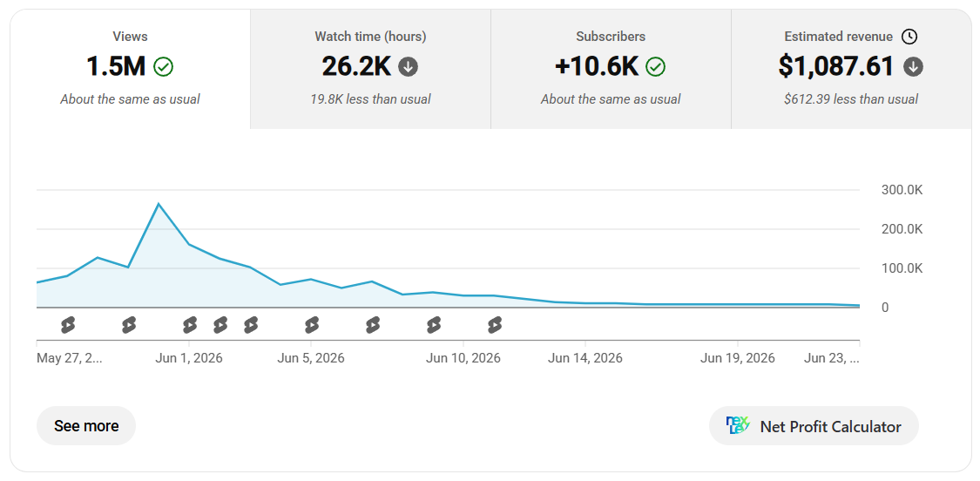The image size is (980, 481).
Task: Open the Subscribers metric tab
Action: (x=611, y=70)
